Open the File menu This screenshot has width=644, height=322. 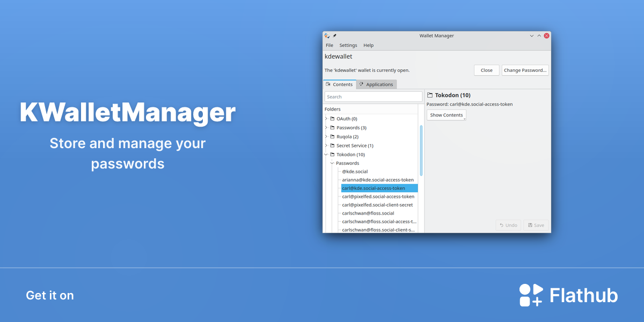330,45
